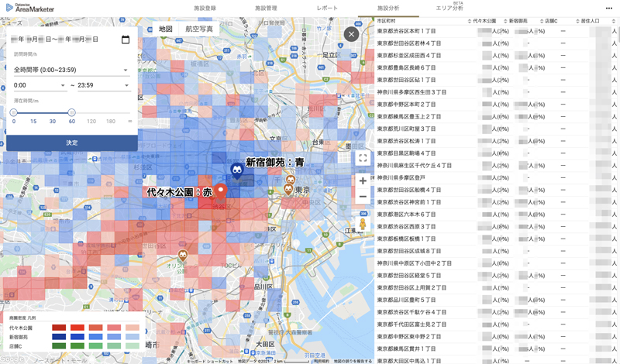
Task: Toggle fullscreen map view
Action: coord(363,159)
